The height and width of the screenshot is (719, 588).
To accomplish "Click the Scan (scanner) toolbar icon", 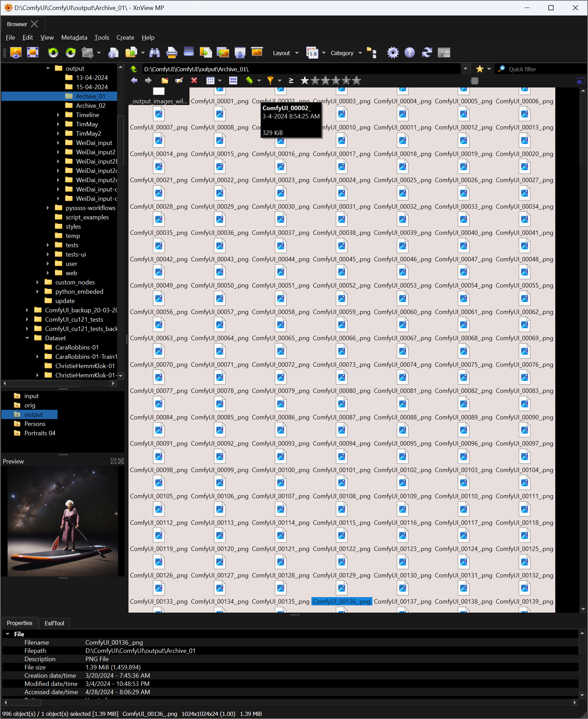I will (188, 52).
